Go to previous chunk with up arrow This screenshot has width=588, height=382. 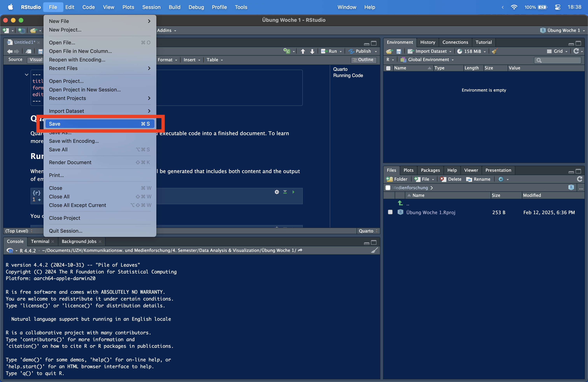[303, 51]
